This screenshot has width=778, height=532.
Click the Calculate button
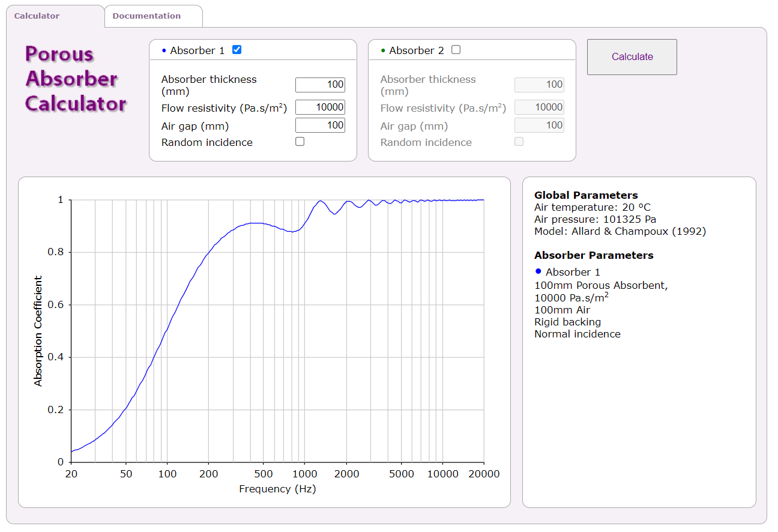(632, 57)
